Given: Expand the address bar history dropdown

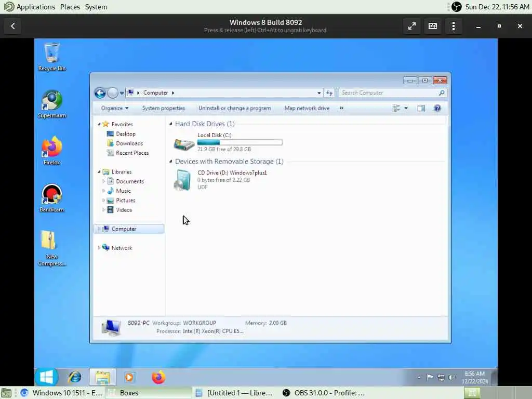Looking at the screenshot, I should (319, 92).
